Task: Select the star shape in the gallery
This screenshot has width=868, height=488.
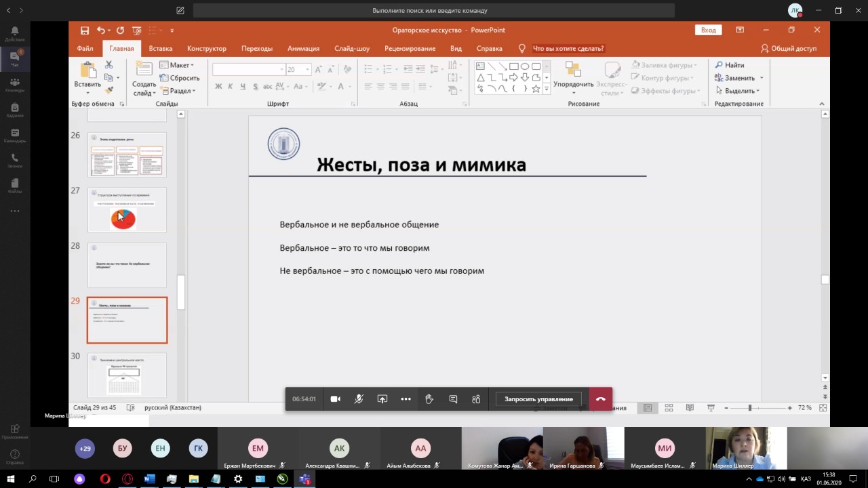Action: [x=536, y=89]
